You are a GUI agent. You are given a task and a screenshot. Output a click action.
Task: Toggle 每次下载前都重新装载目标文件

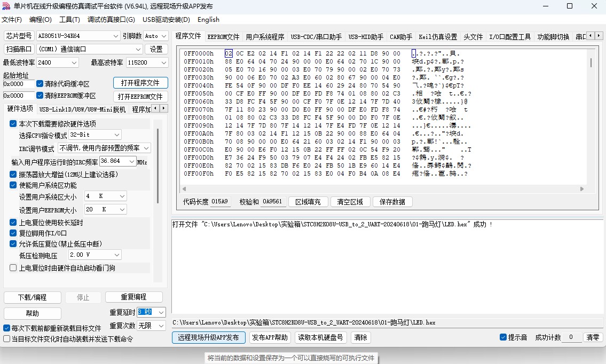tap(6, 328)
